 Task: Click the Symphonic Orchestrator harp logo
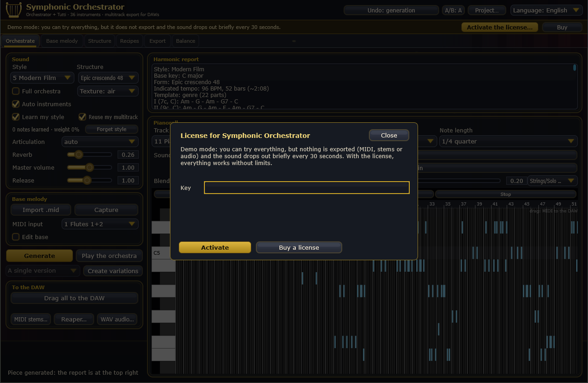(x=14, y=10)
